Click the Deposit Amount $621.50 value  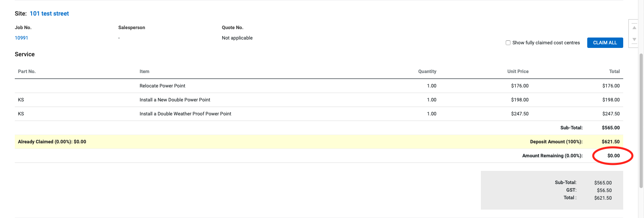[x=610, y=142]
